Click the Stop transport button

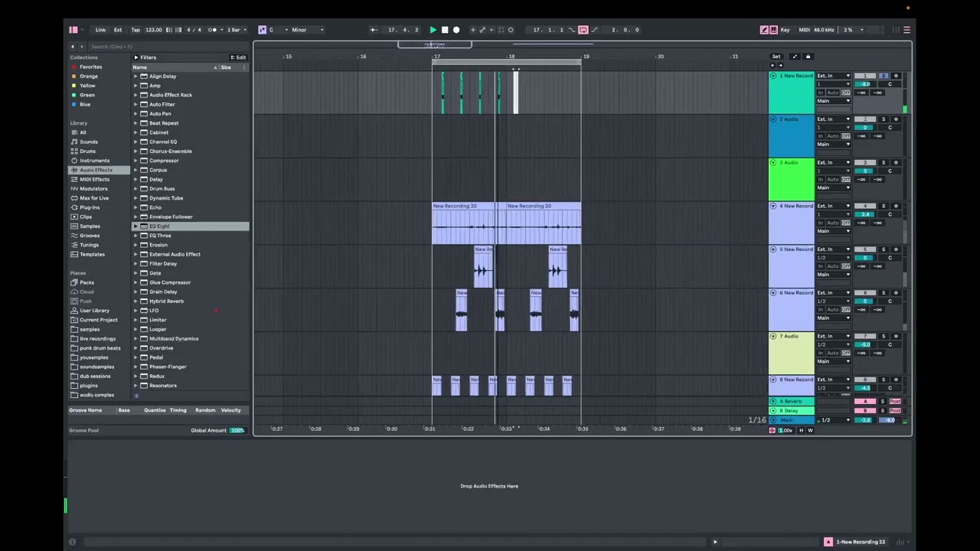[445, 30]
